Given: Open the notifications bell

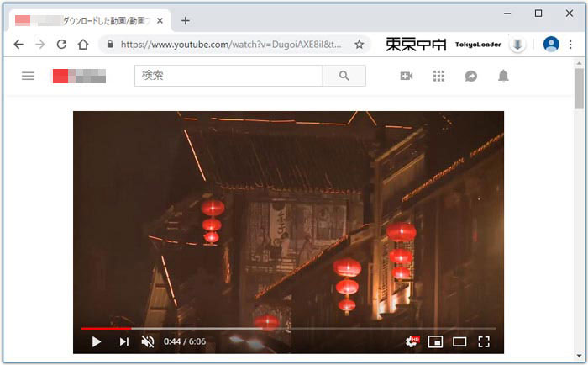Looking at the screenshot, I should point(503,76).
